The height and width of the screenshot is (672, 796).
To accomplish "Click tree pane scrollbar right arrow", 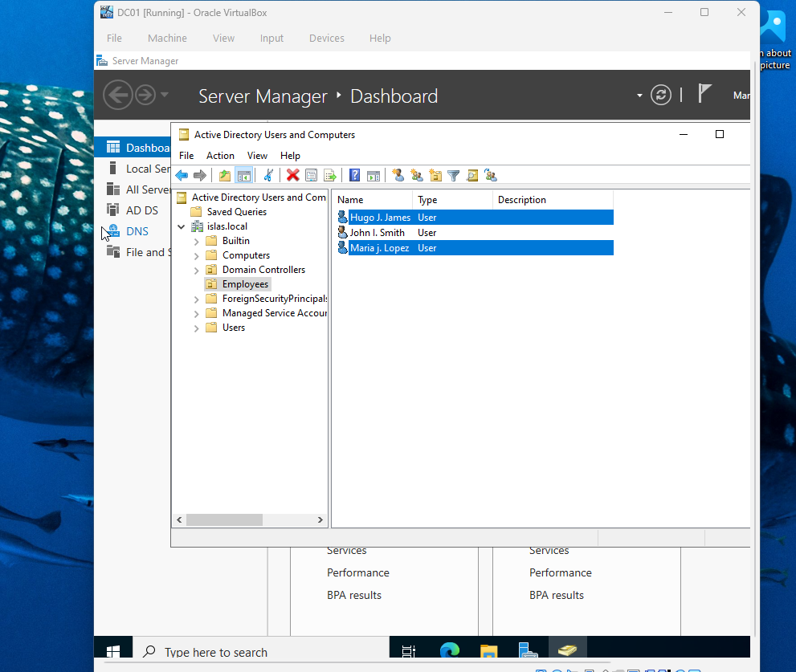I will (x=320, y=519).
